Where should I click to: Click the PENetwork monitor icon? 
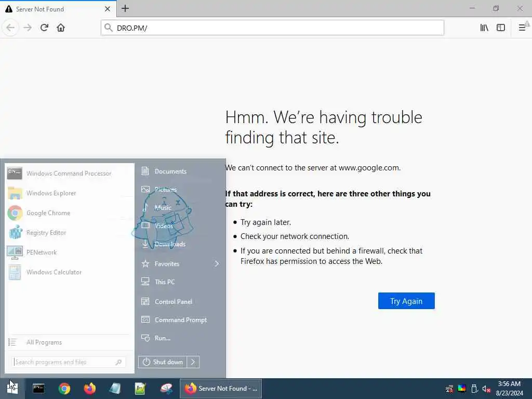15,252
